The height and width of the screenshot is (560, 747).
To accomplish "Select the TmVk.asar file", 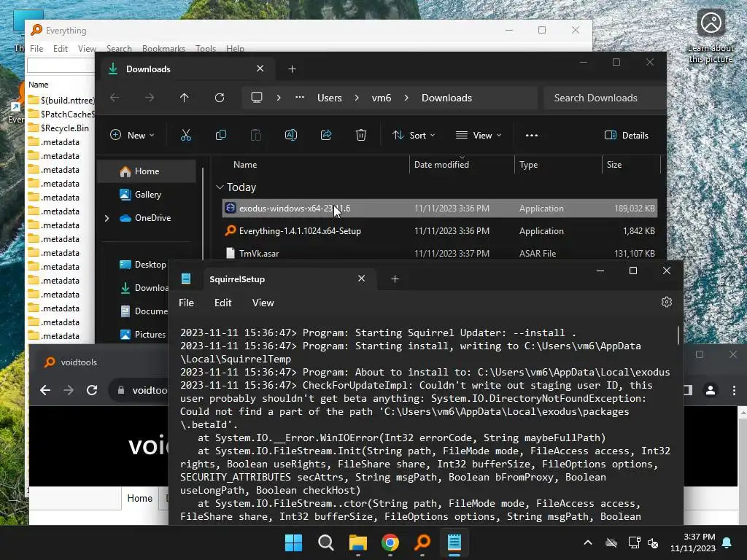I will [440, 253].
